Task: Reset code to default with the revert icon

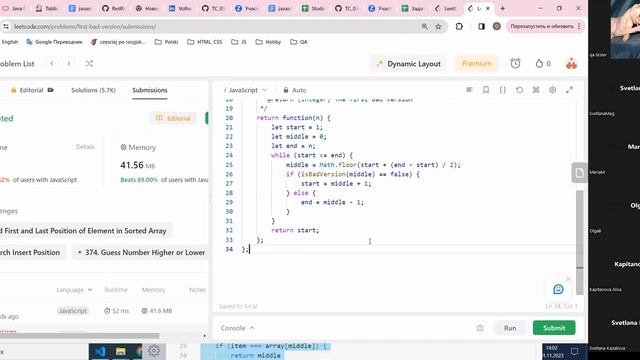Action: [519, 90]
